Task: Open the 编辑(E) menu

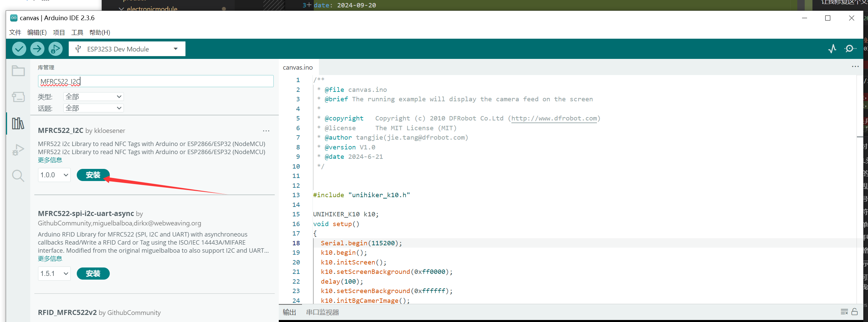Action: 37,32
